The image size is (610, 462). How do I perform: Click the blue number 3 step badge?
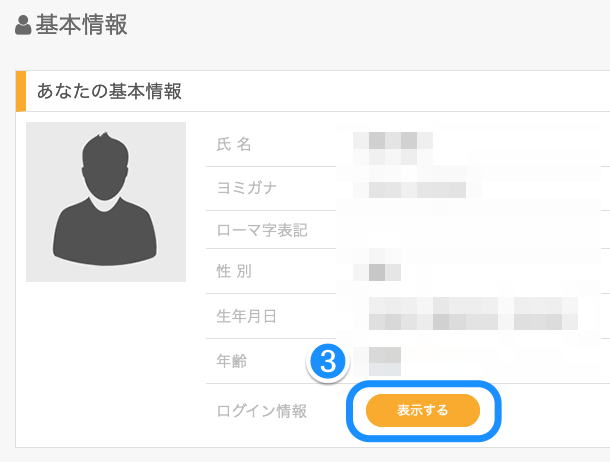click(x=328, y=361)
